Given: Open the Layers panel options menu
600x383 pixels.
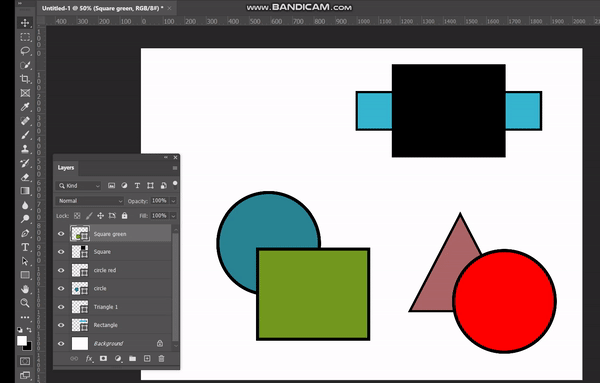Looking at the screenshot, I should pyautogui.click(x=175, y=168).
